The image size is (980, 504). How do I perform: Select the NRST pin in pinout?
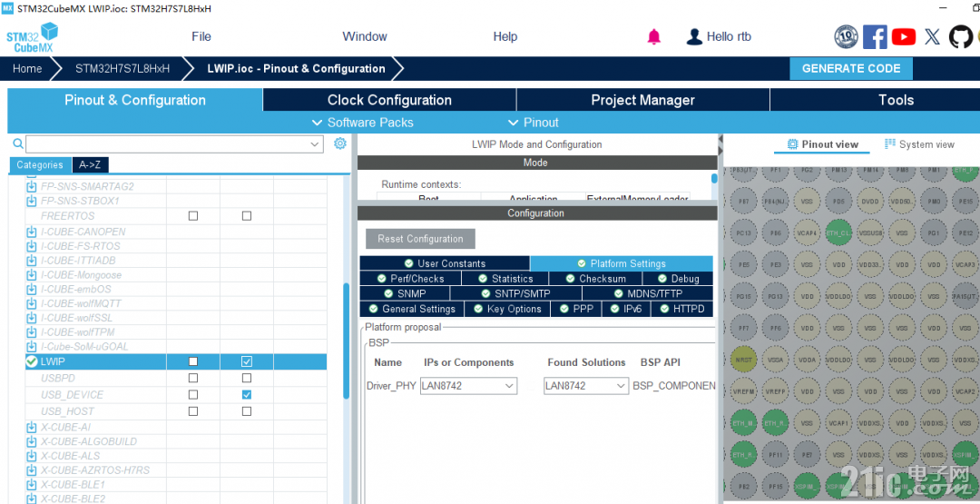[x=744, y=359]
